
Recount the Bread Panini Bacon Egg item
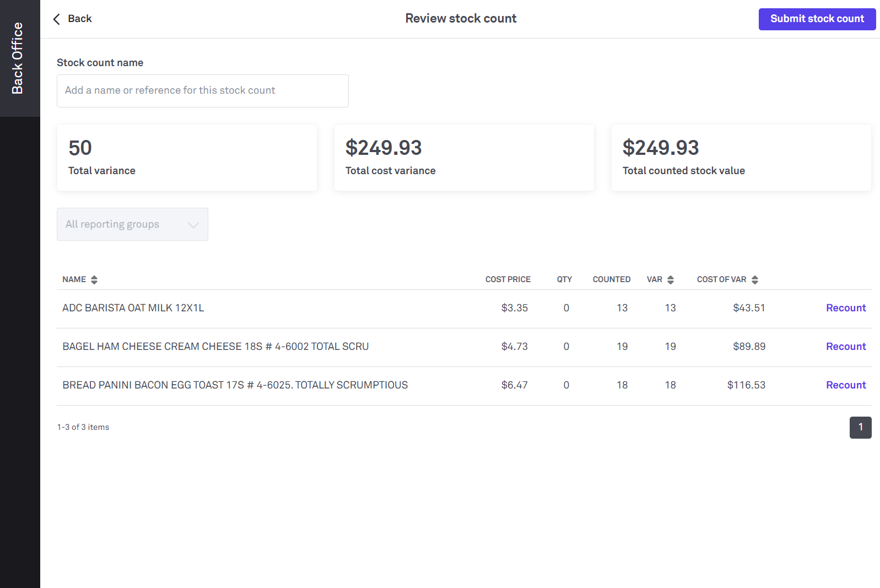845,385
